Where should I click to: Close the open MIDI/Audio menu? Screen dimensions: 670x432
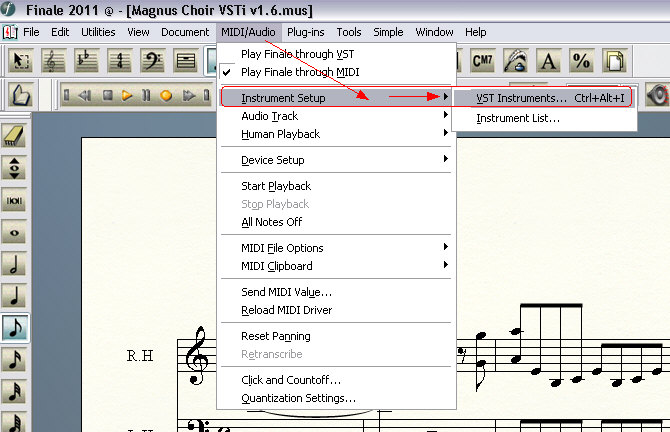tap(248, 32)
